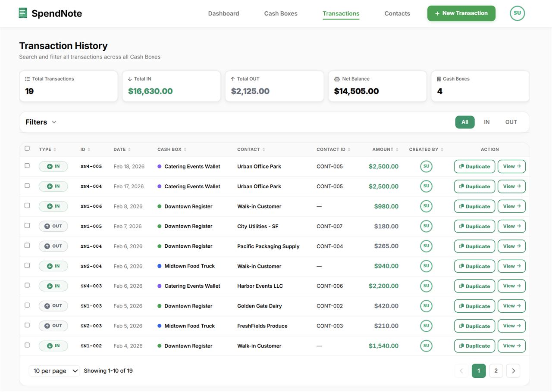The width and height of the screenshot is (552, 392).
Task: Click the green status dot for Downtown Register
Action: pyautogui.click(x=160, y=206)
